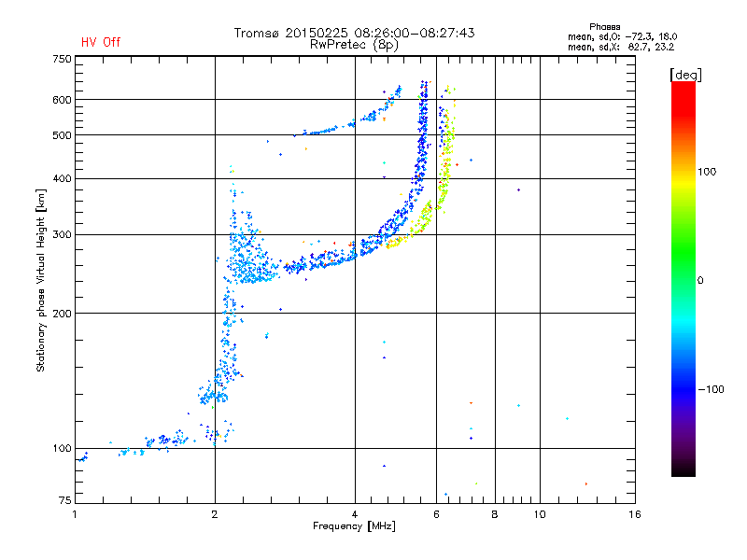Click the "Frequency [MHz]" axis label
The image size is (747, 560).
tap(354, 526)
